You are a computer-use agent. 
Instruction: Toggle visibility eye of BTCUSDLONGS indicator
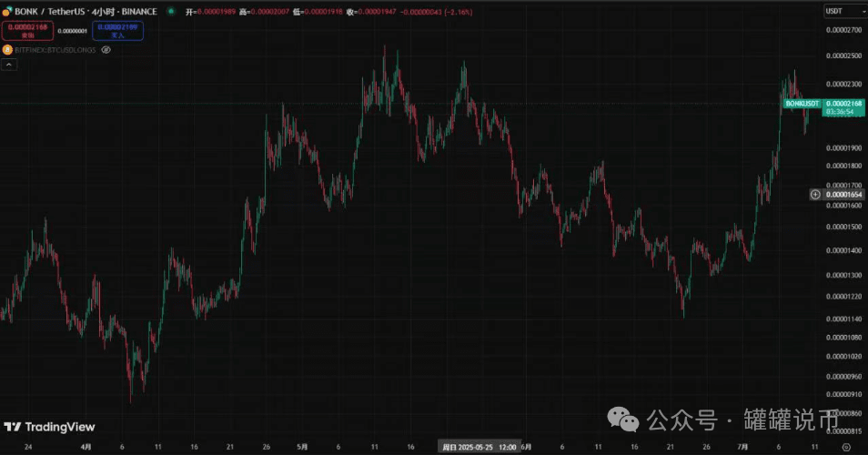pyautogui.click(x=106, y=50)
